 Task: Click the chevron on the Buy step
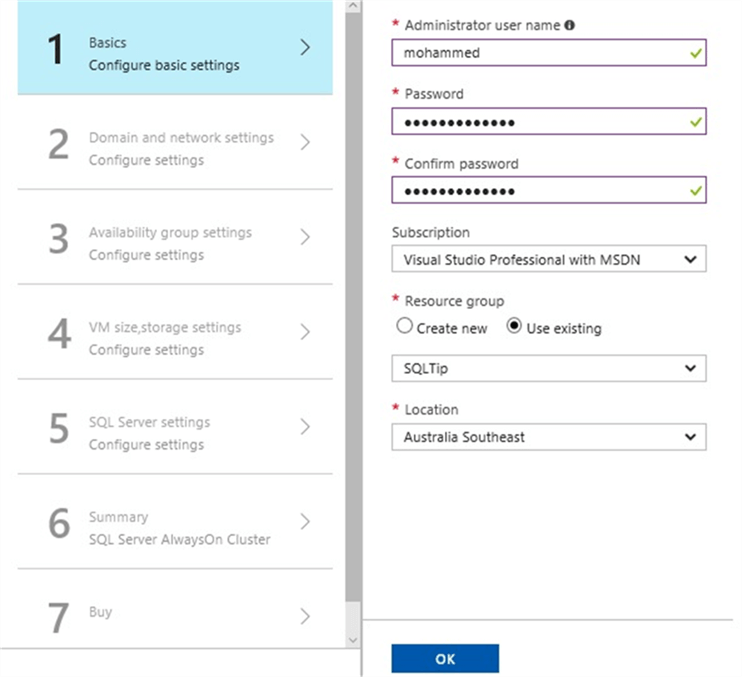305,617
